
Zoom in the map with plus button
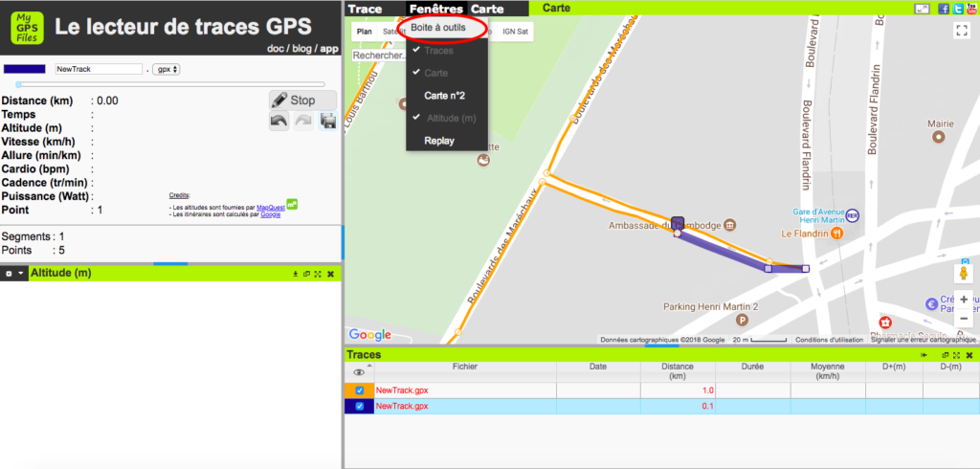[x=964, y=299]
